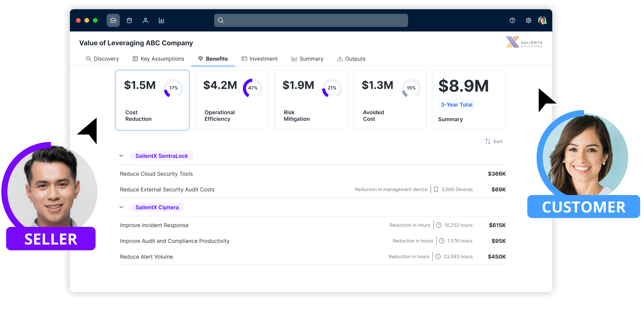Click the calendar icon in top bar
Image resolution: width=644 pixels, height=314 pixels.
point(129,20)
